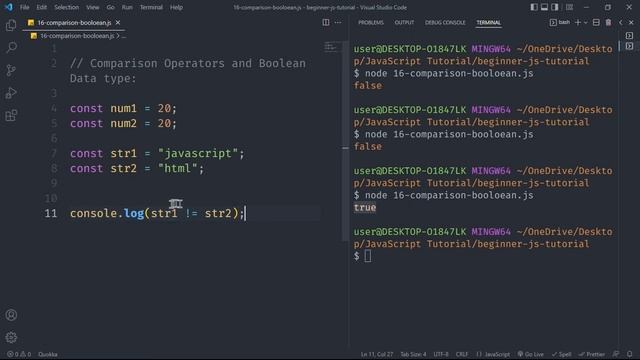This screenshot has height=360, width=640.
Task: Click the VS Code logo icon
Action: 9,7
